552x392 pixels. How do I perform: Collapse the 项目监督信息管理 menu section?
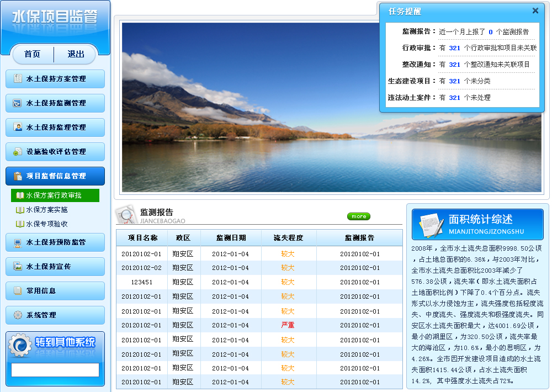pos(55,176)
